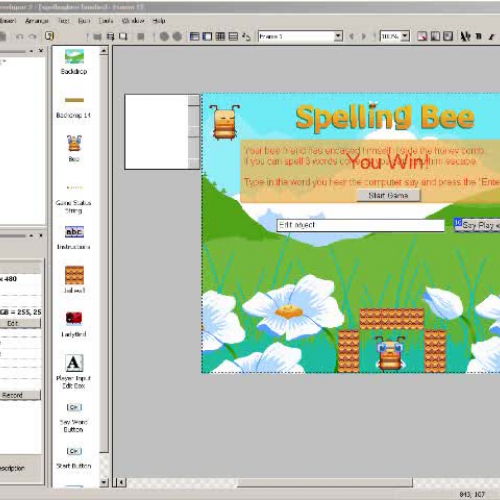500x500 pixels.
Task: Go to the previous frame arrow
Action: tap(351, 36)
